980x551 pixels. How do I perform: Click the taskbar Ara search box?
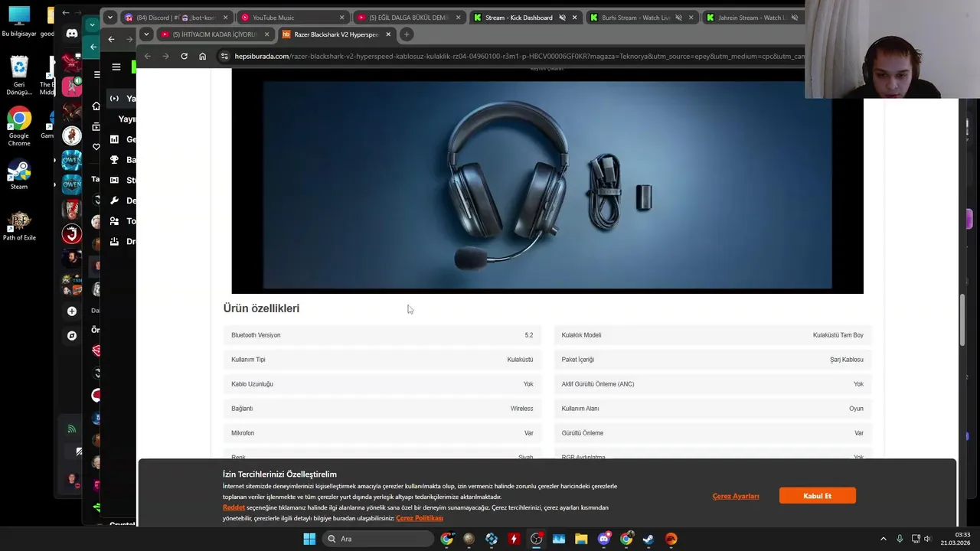point(378,539)
